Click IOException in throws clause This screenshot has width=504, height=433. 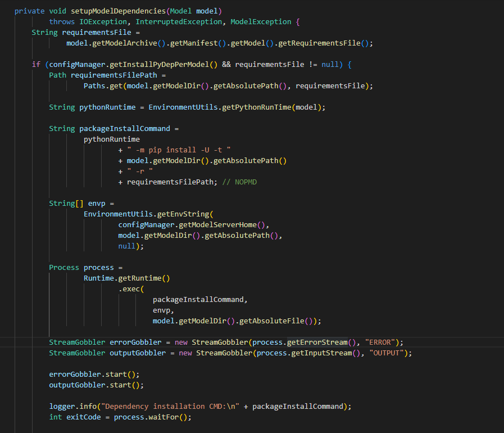coord(103,22)
